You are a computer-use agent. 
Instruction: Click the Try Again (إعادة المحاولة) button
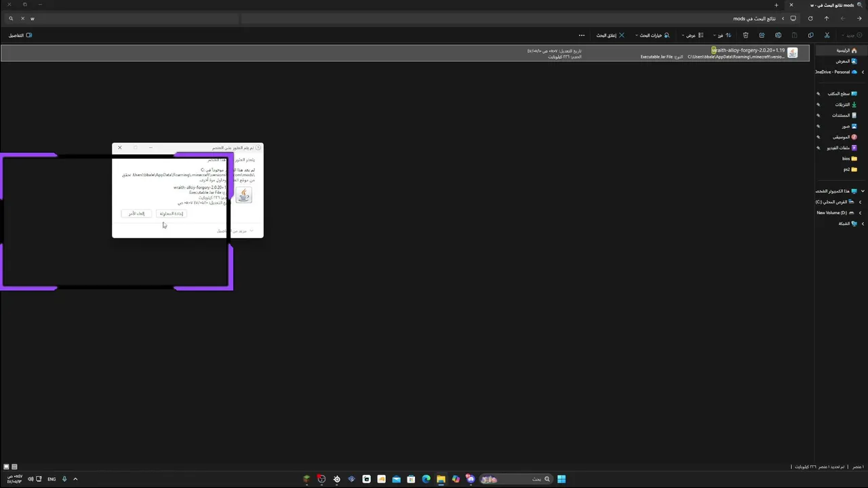tap(172, 213)
